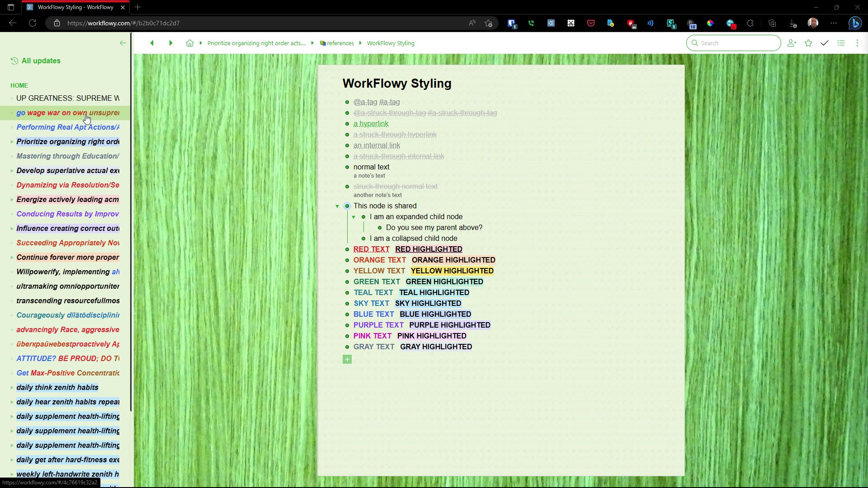
Task: Click the 'an.internal.link' link in list
Action: [x=376, y=145]
